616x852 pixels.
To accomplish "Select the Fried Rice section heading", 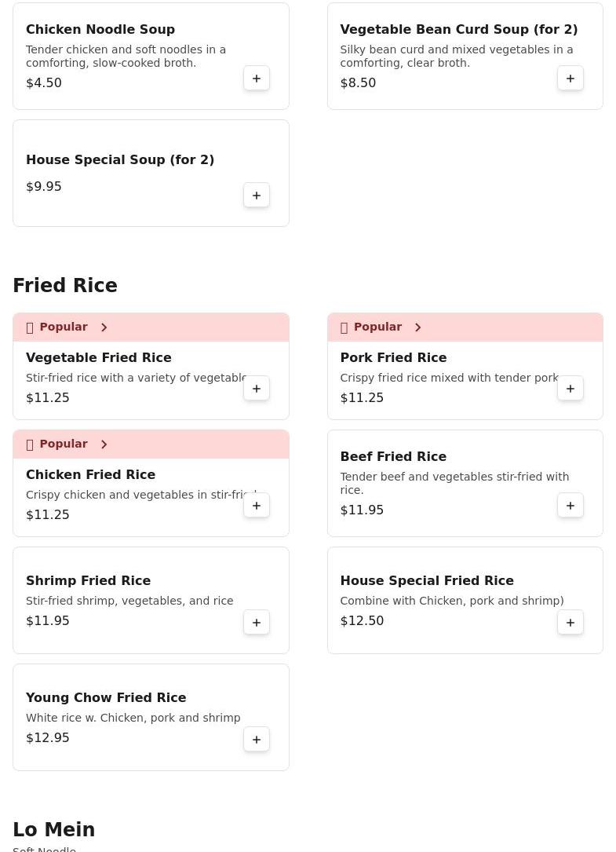I will click(x=65, y=286).
